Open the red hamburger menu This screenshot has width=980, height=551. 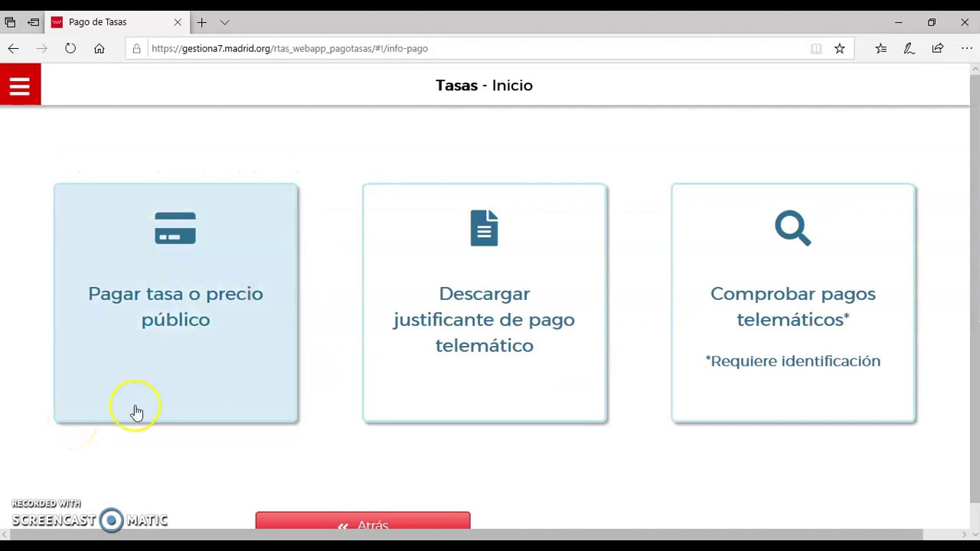pos(20,85)
